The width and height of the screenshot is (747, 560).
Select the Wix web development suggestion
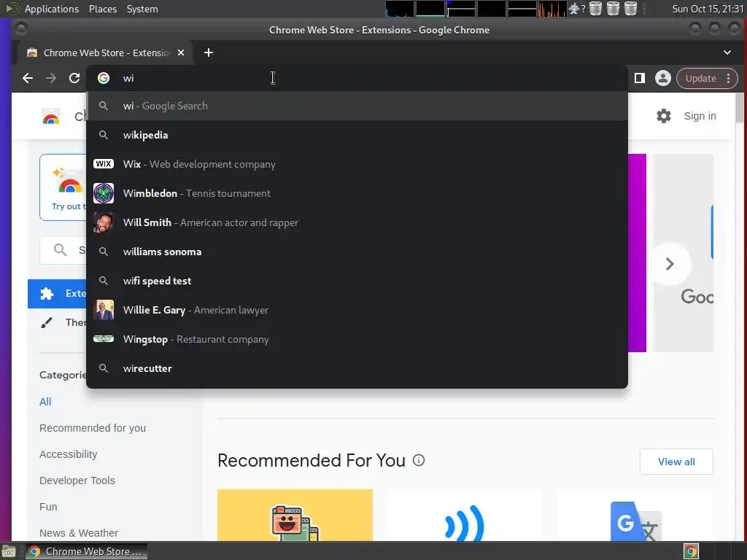[x=357, y=164]
